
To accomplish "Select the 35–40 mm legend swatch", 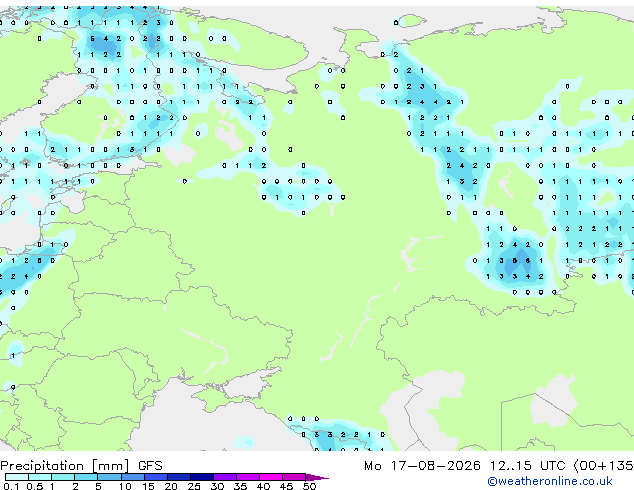I will [x=248, y=477].
